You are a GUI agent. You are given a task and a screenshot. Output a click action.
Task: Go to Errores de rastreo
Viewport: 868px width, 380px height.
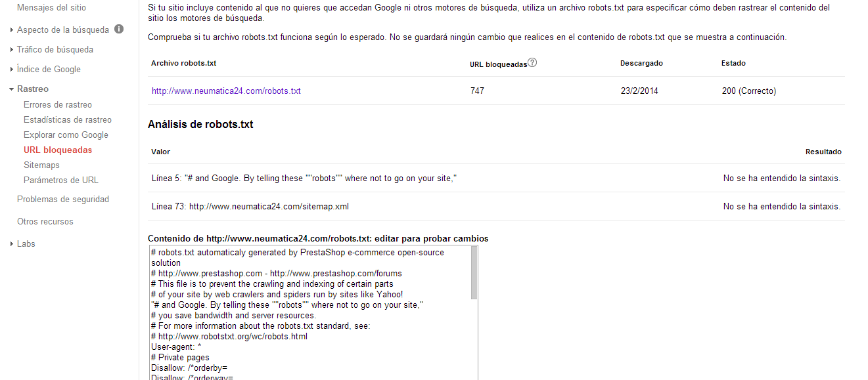(x=58, y=104)
